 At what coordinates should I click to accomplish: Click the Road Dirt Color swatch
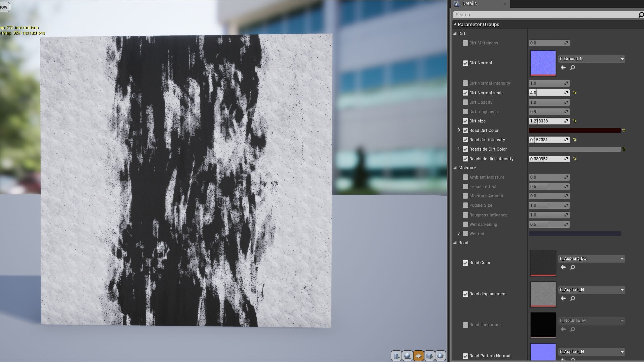pyautogui.click(x=574, y=130)
